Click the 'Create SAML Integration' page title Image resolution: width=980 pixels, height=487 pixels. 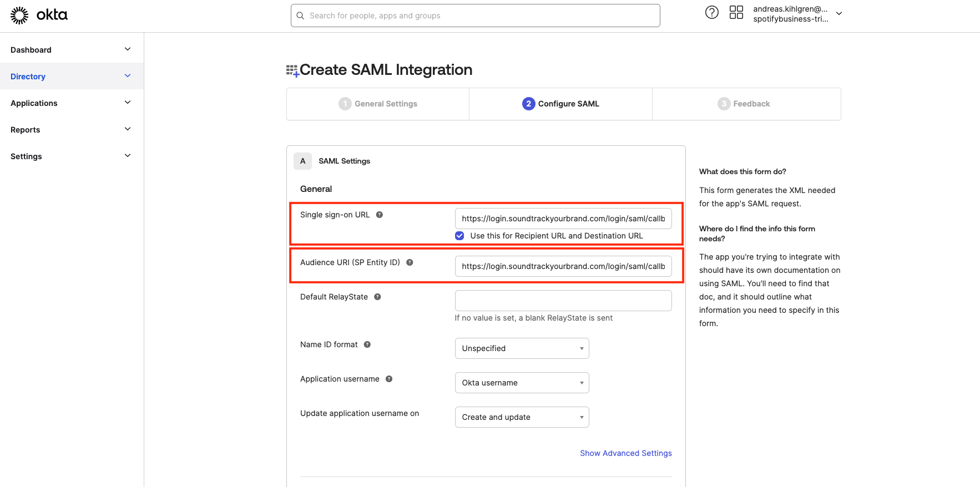tap(386, 70)
